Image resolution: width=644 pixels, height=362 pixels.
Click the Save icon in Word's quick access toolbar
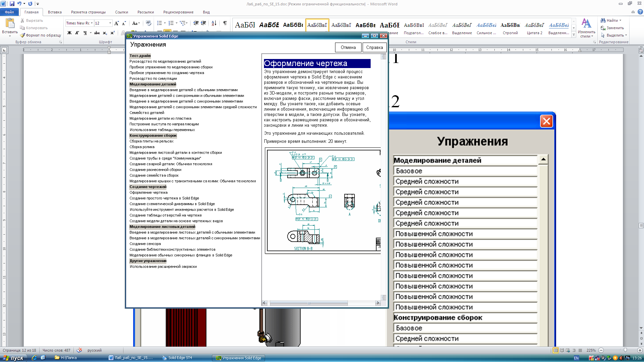(x=12, y=4)
